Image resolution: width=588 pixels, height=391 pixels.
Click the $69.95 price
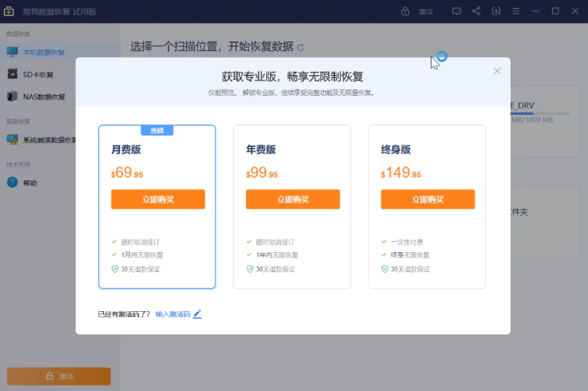(127, 172)
